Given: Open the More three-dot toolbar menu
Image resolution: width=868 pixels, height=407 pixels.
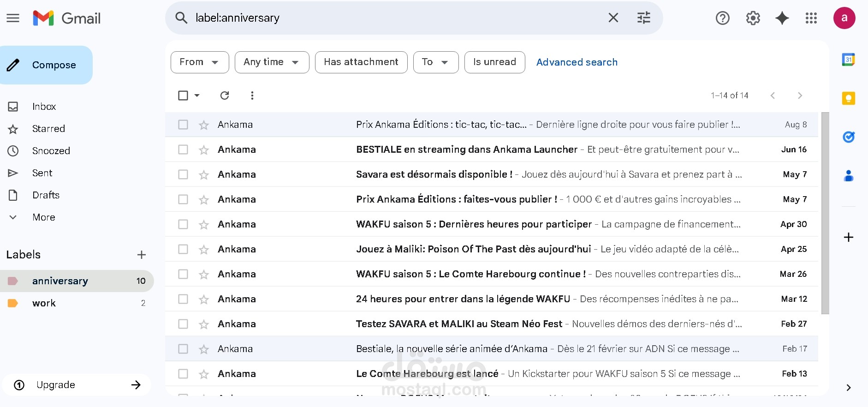Looking at the screenshot, I should pos(252,96).
